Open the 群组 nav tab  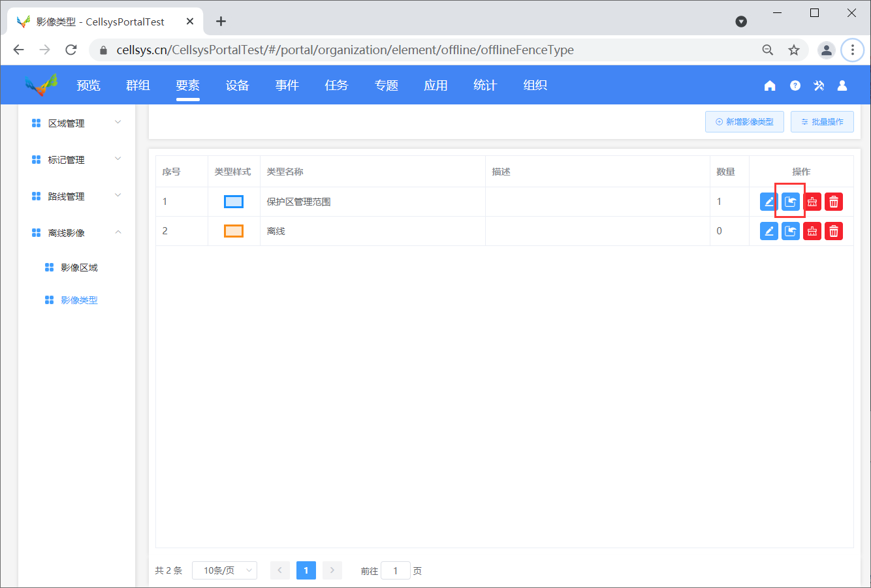click(x=138, y=85)
